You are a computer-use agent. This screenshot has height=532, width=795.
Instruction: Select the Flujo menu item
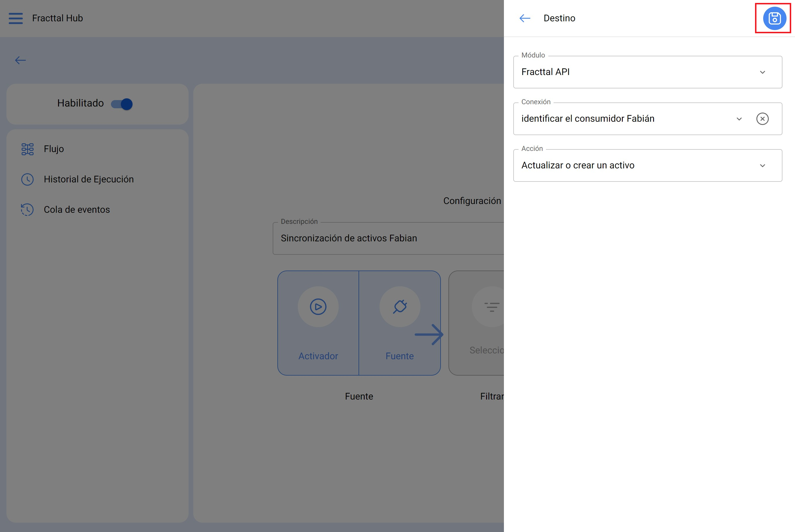[x=98, y=149]
